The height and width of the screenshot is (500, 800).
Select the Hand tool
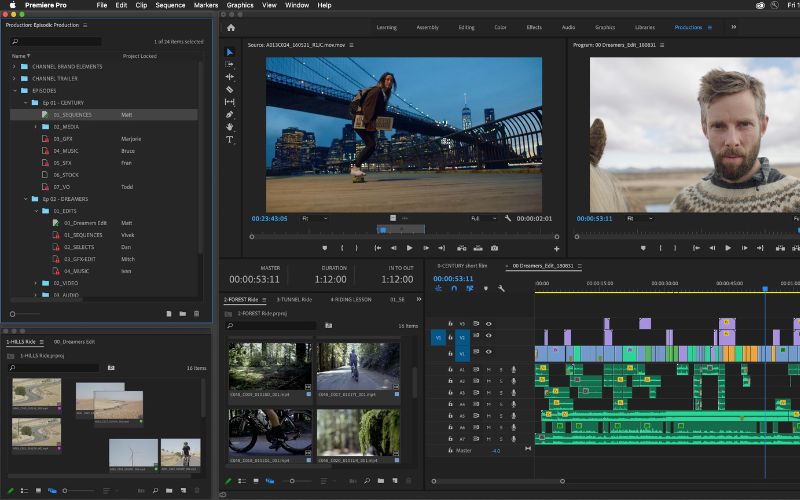[230, 127]
